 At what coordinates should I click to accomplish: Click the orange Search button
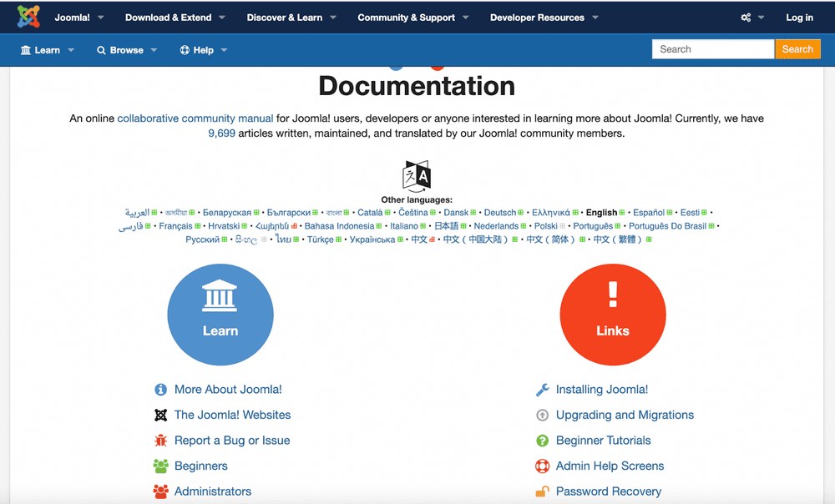(797, 49)
